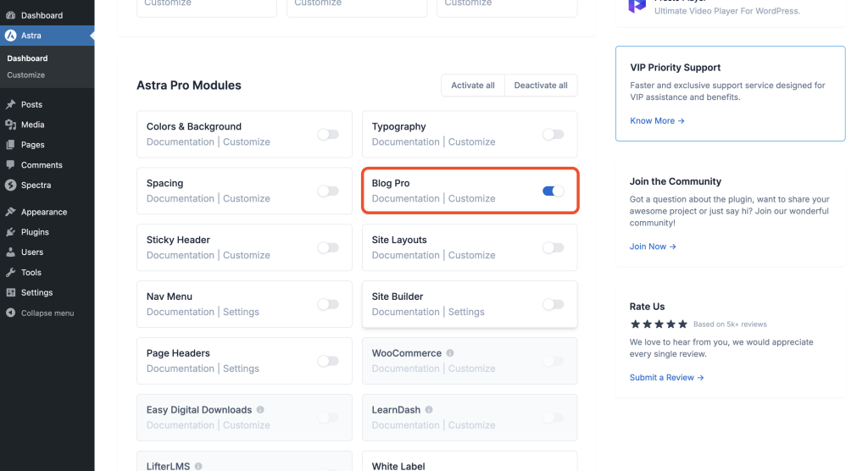Open the Customize submenu under Astra
Screen dimensions: 868x471
(26, 75)
